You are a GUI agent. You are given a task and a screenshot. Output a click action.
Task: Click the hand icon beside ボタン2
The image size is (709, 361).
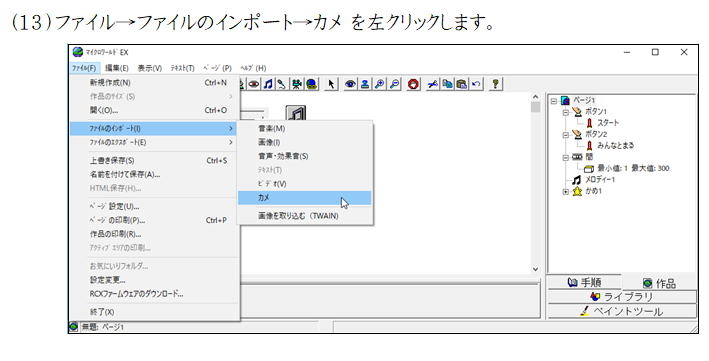click(x=577, y=134)
